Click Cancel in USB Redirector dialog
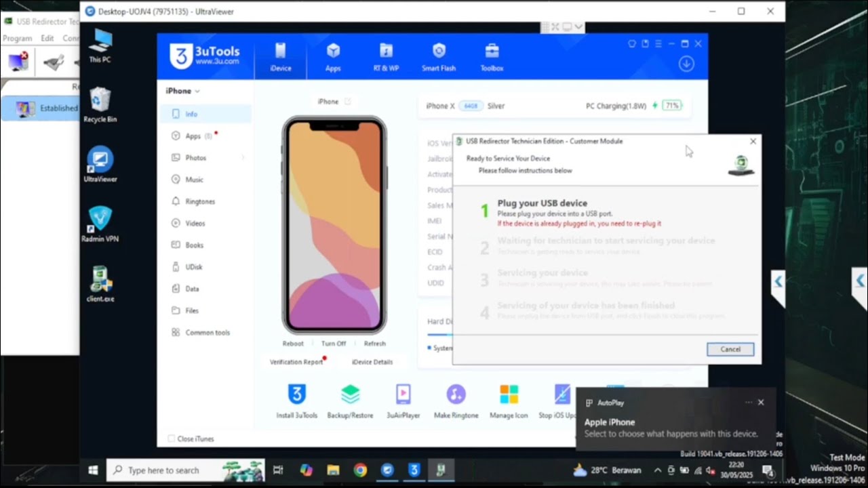 click(730, 349)
